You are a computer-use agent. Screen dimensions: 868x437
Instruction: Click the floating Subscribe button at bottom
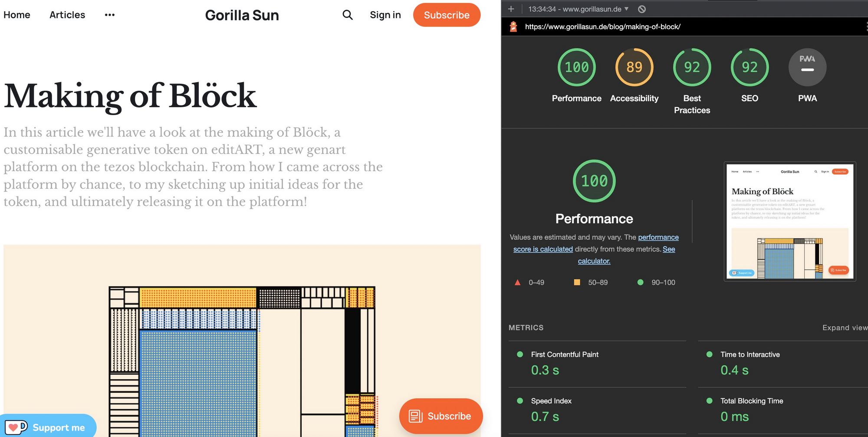point(441,416)
